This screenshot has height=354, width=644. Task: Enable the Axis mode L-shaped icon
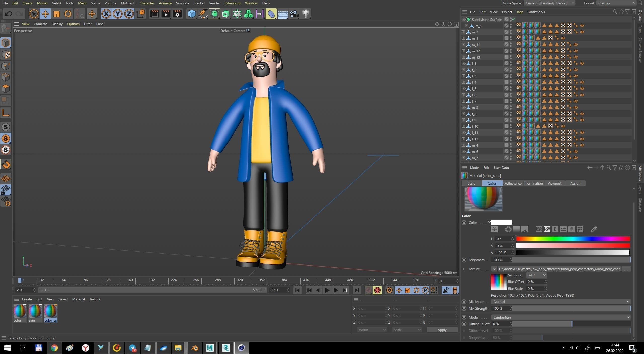(x=6, y=112)
